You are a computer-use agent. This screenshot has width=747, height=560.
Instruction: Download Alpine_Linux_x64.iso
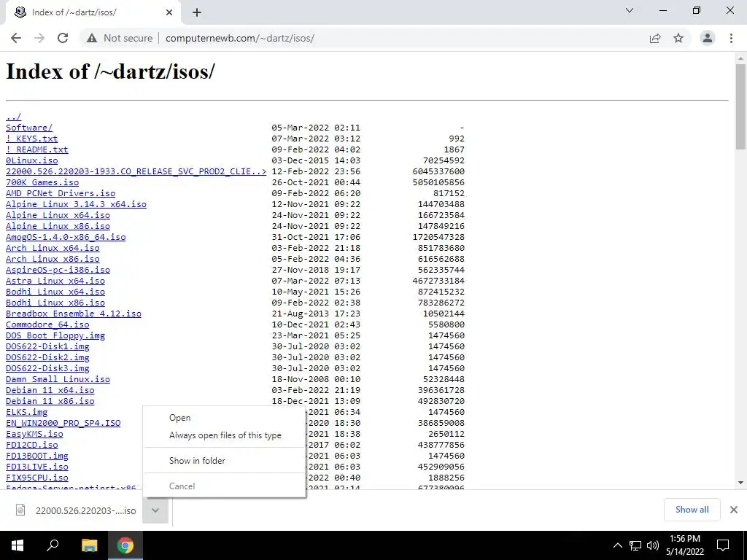(x=58, y=215)
